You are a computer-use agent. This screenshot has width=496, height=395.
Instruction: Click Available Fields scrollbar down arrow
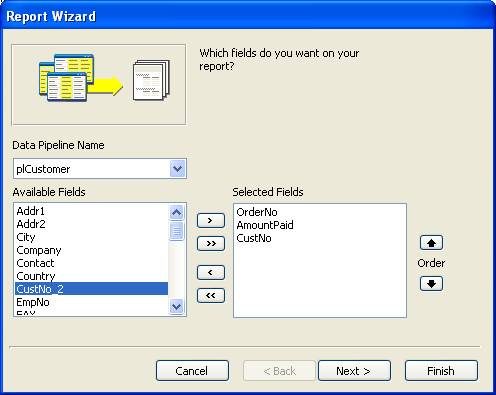pyautogui.click(x=176, y=306)
